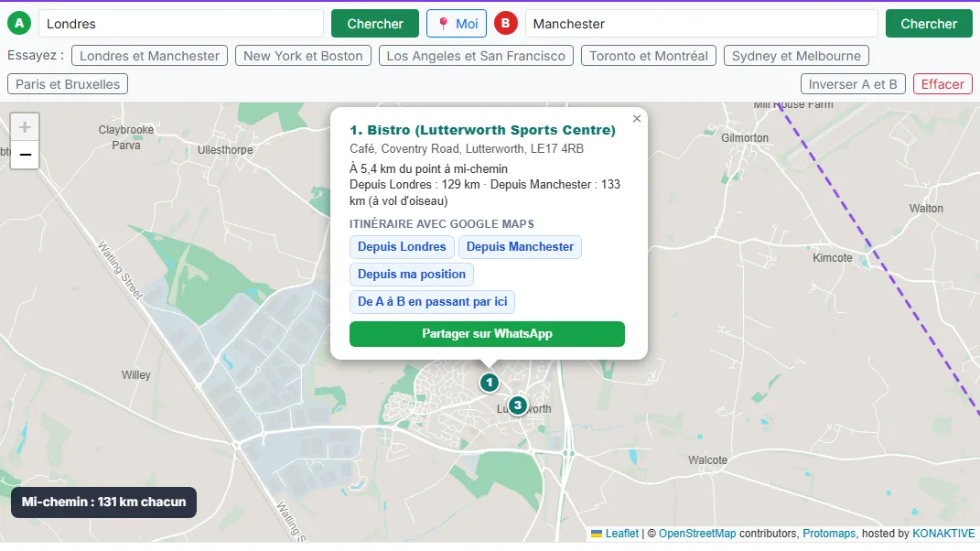Focus the Londres input field

point(181,24)
